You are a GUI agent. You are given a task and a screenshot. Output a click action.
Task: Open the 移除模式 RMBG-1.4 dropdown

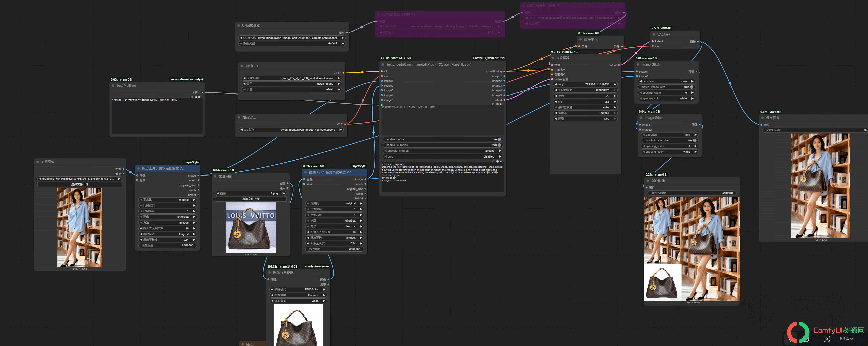click(x=298, y=289)
